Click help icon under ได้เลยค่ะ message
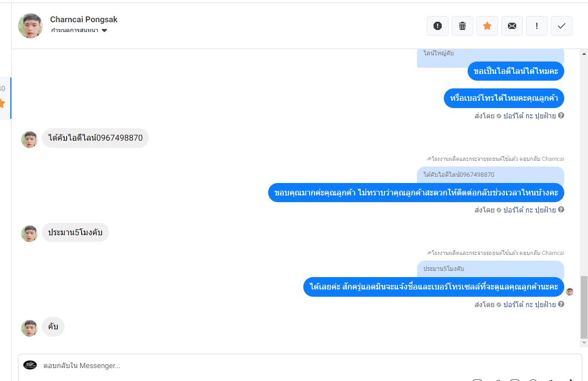Screen dimensions: 588x381 (561, 304)
